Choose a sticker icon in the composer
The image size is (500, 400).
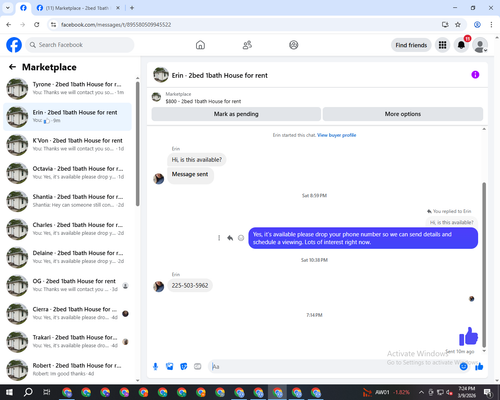184,367
